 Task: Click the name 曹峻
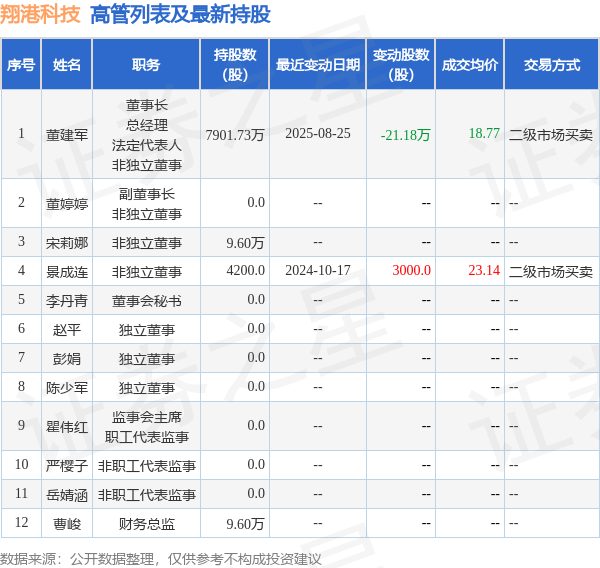[67, 524]
